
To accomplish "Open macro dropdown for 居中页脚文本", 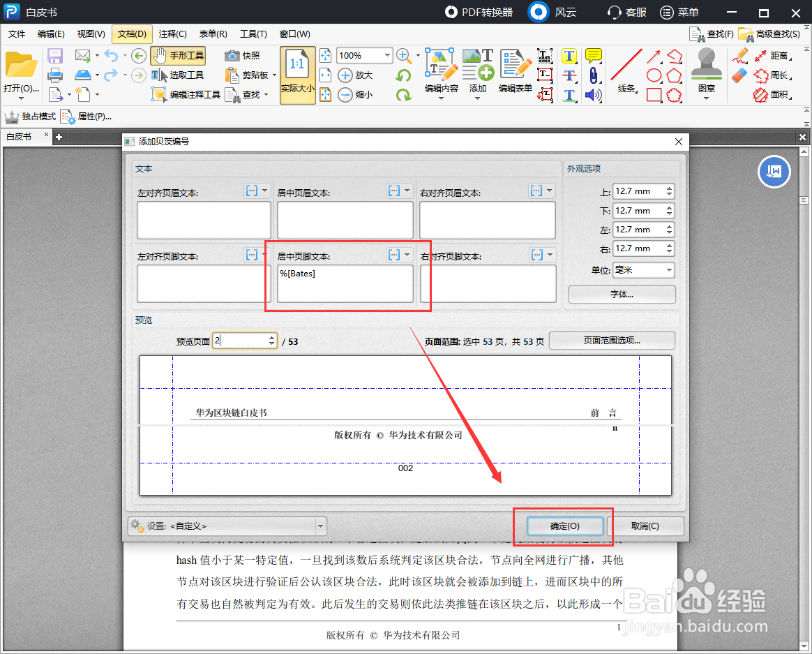I will [x=399, y=255].
